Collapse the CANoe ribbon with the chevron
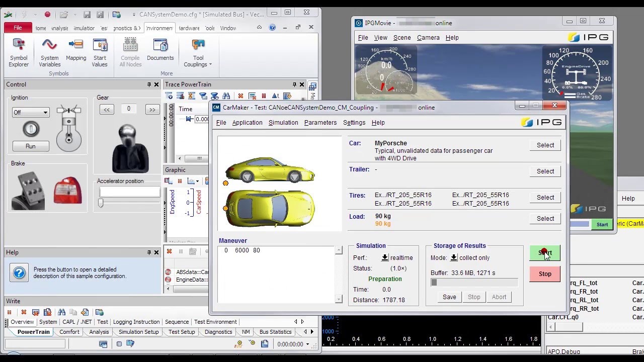Screen dimensions: 644x362 tap(260, 28)
